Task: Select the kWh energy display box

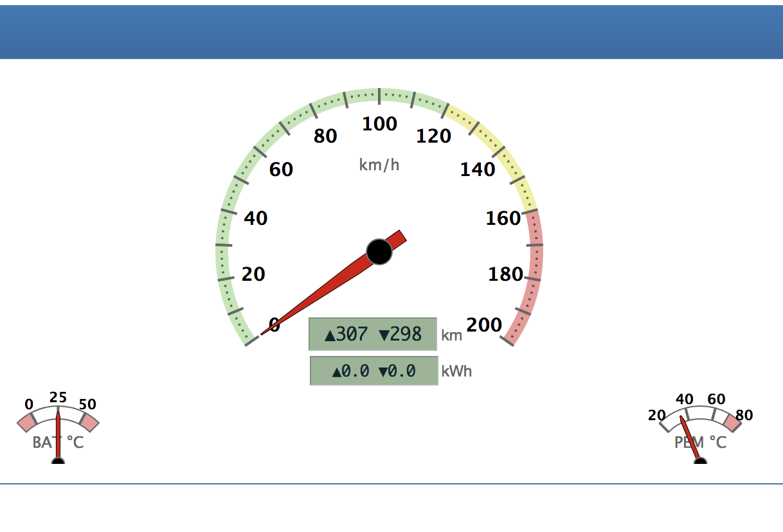Action: pyautogui.click(x=373, y=371)
